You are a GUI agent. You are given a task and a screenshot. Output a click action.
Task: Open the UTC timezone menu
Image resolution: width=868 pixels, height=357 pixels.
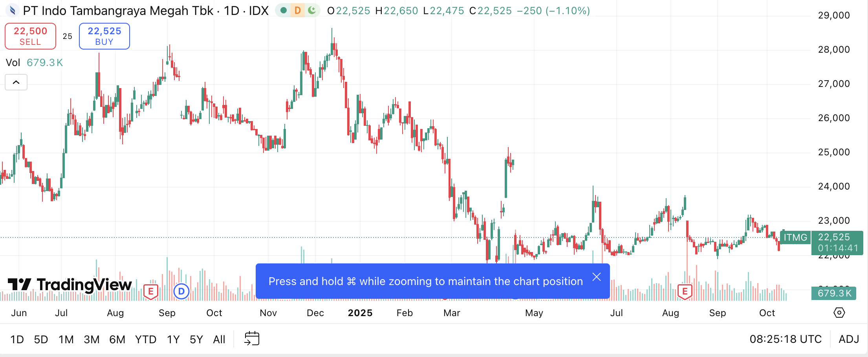tap(786, 339)
